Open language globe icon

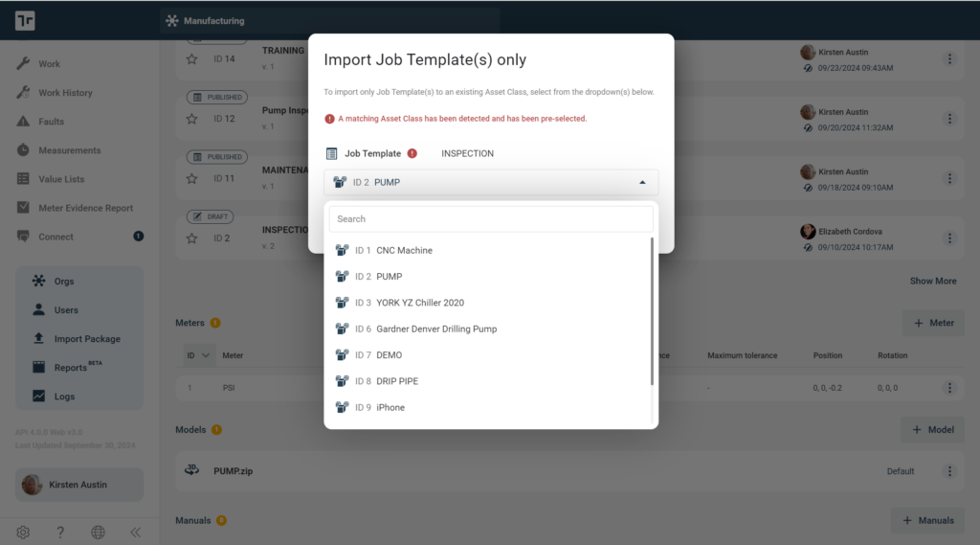pyautogui.click(x=99, y=532)
